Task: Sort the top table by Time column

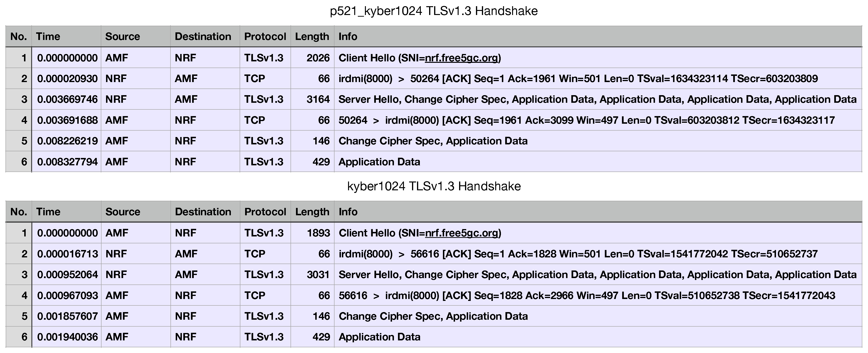Action: [x=49, y=36]
